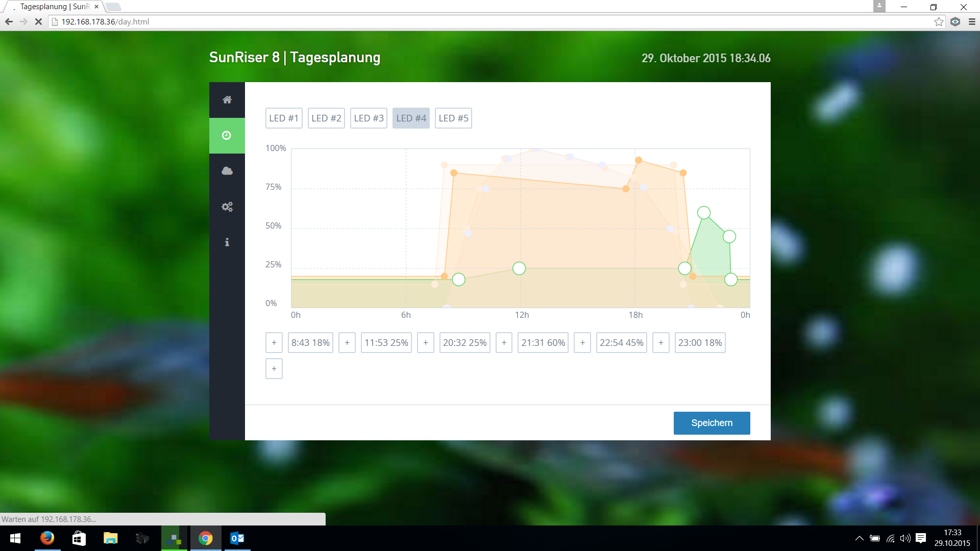
Task: Switch to LED #3 channel
Action: click(369, 118)
